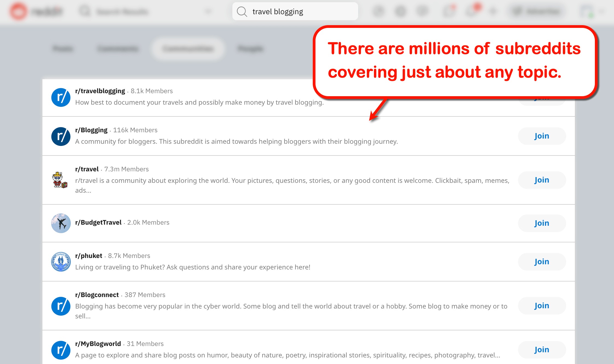Open the r/Blogging community link
This screenshot has height=364, width=614.
point(91,130)
